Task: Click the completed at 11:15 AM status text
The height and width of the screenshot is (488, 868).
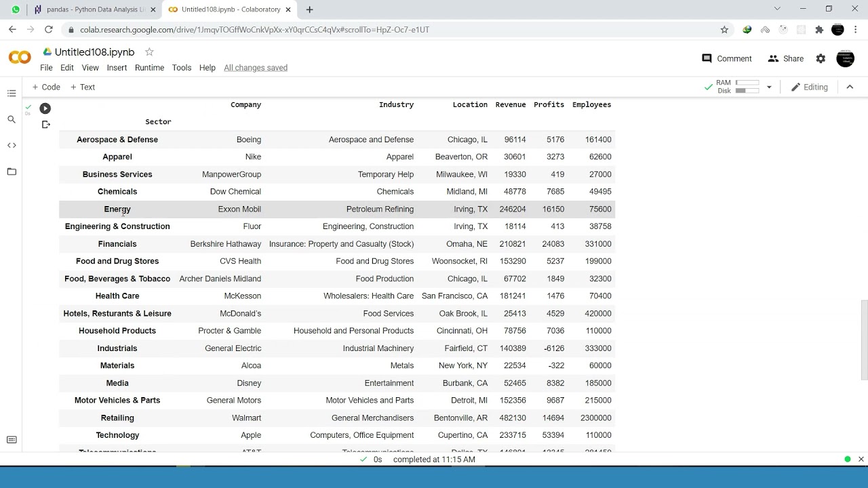Action: (434, 460)
